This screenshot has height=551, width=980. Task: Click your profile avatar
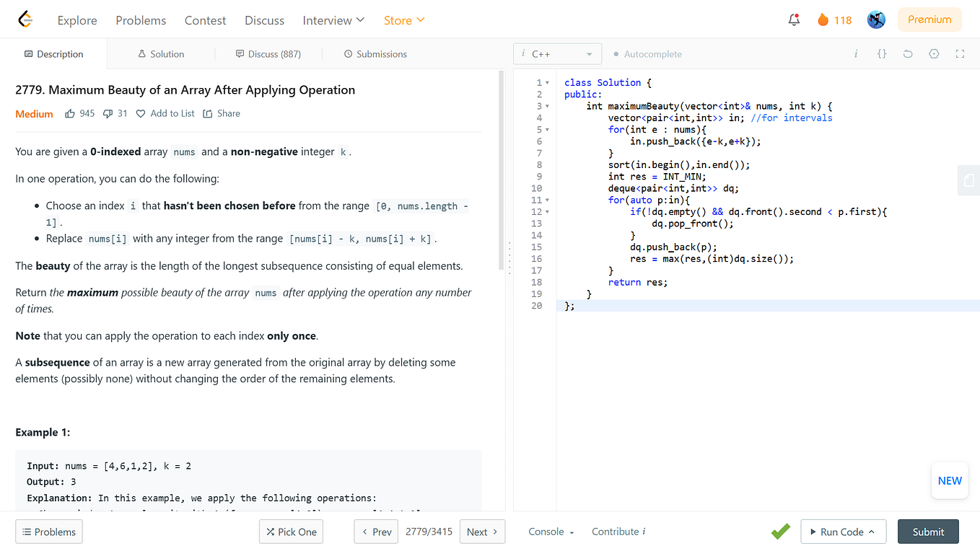(875, 19)
